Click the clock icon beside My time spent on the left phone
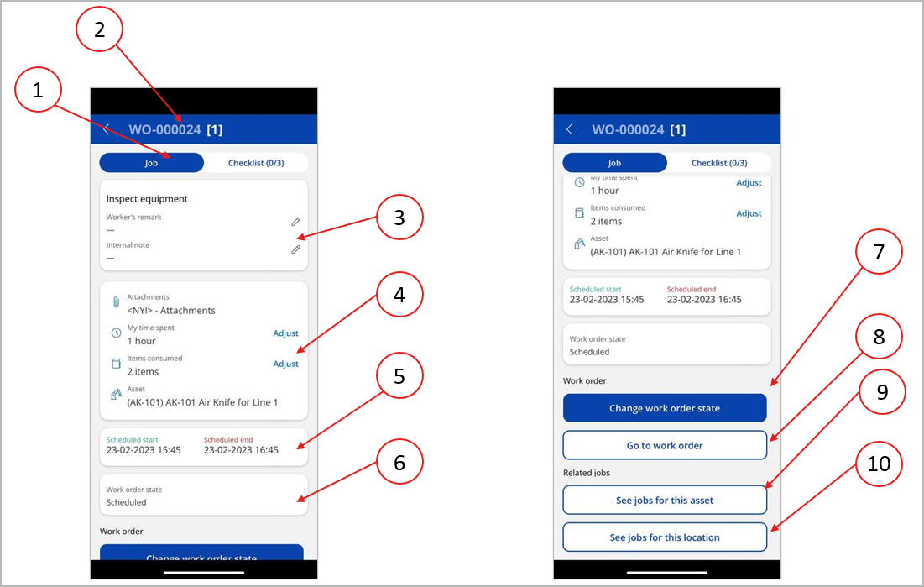The image size is (924, 587). [116, 333]
